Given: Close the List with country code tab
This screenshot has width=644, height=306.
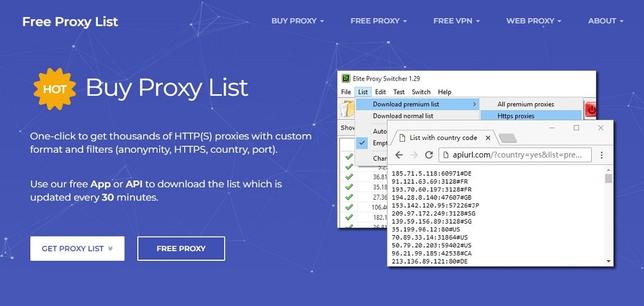Looking at the screenshot, I should (x=488, y=138).
